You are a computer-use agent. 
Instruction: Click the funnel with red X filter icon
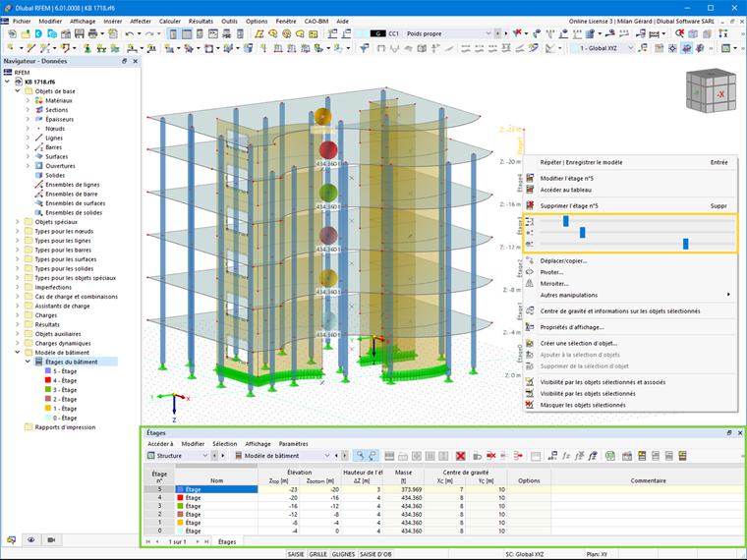click(517, 33)
